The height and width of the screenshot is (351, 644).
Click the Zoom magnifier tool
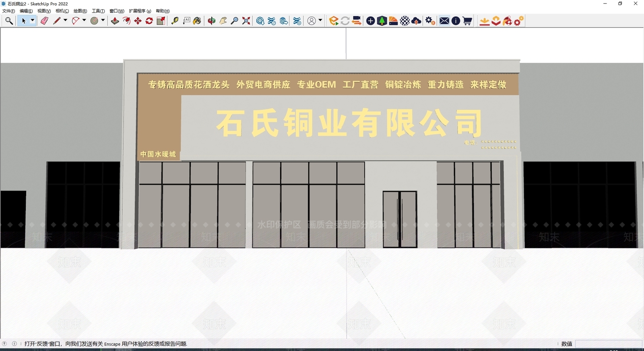tap(234, 21)
